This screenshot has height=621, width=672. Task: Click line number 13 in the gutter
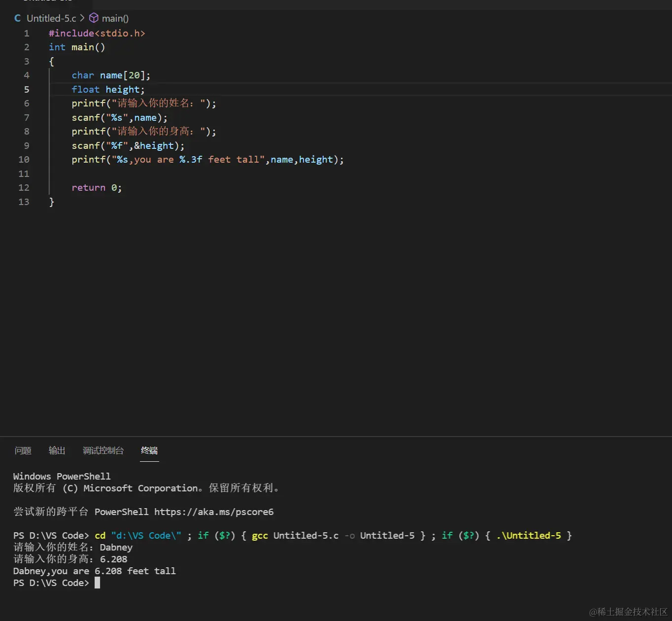tap(24, 202)
